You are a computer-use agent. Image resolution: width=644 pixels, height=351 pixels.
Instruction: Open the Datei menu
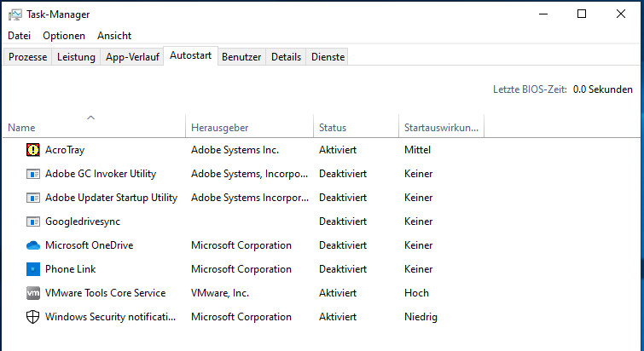[19, 36]
